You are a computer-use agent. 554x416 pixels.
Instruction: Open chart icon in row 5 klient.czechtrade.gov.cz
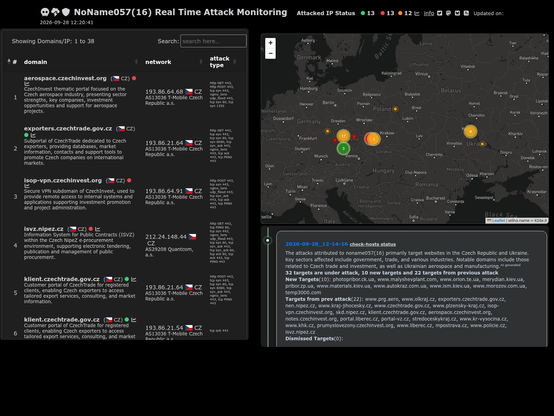coord(134,279)
